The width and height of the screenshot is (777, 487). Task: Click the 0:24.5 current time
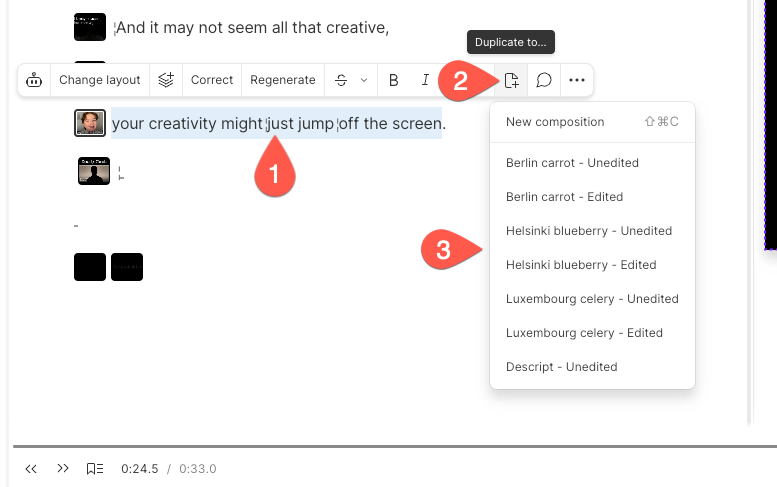pos(140,469)
